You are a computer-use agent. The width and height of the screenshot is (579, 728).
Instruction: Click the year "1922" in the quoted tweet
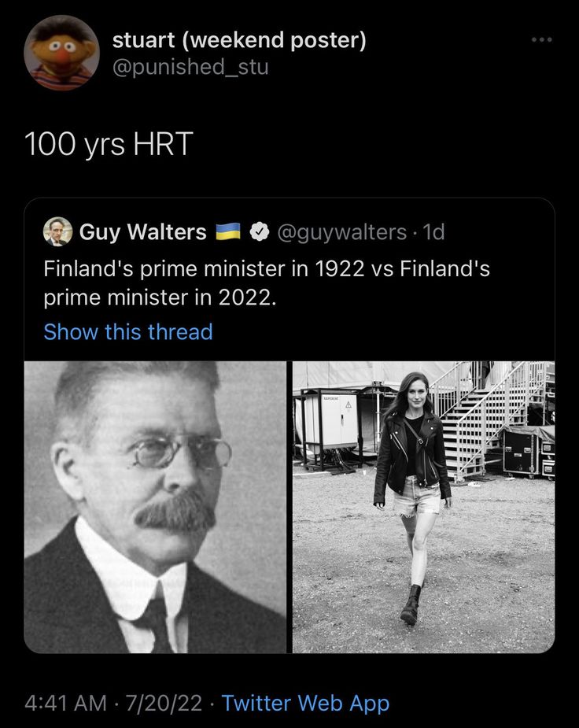click(339, 269)
